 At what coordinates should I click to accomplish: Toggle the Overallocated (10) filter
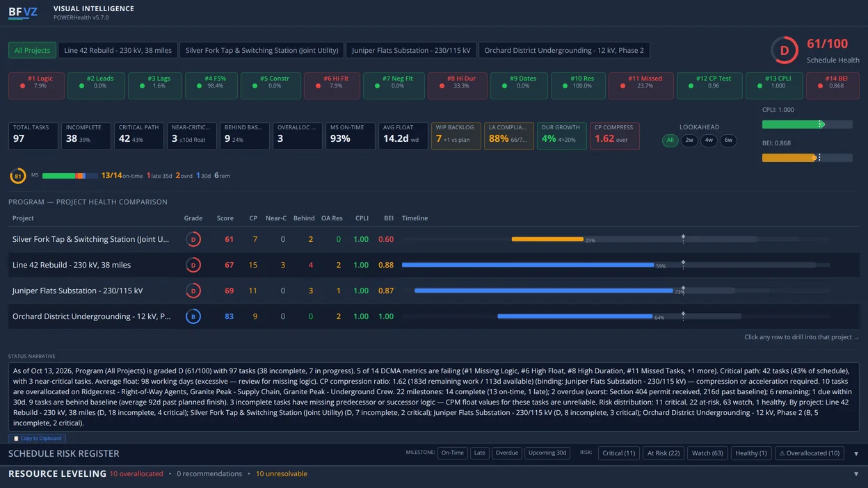click(x=810, y=453)
